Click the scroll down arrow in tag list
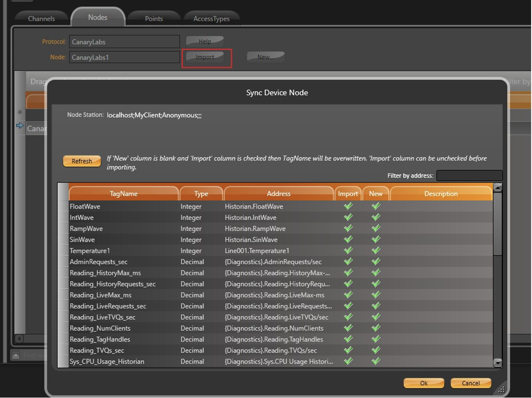 pos(498,363)
